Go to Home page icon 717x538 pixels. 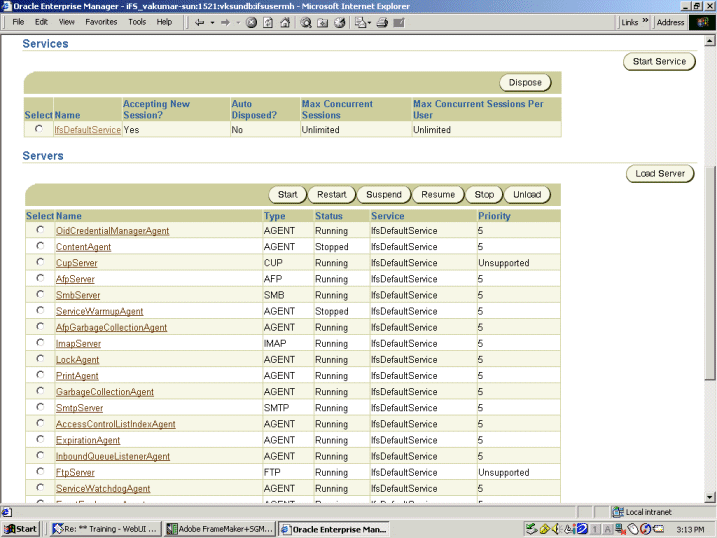285,22
